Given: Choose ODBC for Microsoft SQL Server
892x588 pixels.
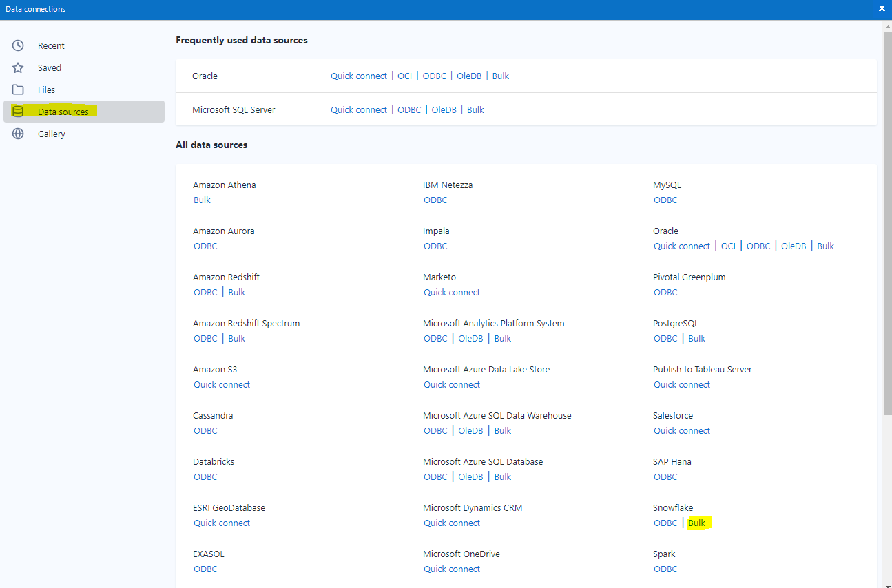Looking at the screenshot, I should (x=409, y=109).
